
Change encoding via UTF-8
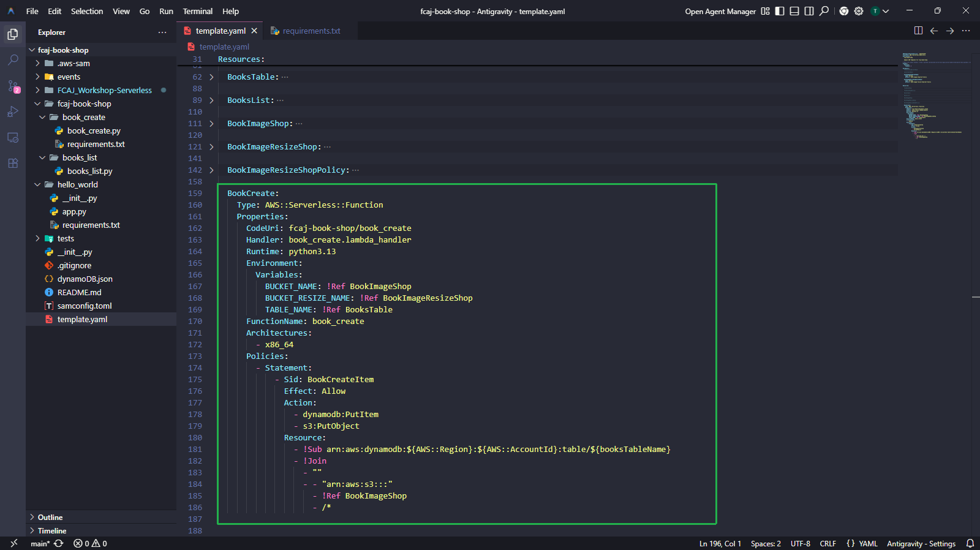(800, 543)
